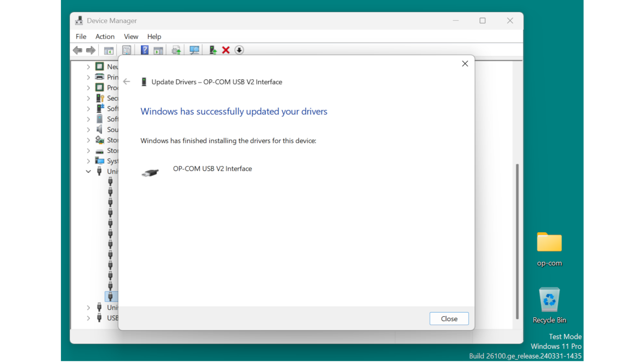
Task: Toggle the console tree show/hide icon
Action: (109, 50)
